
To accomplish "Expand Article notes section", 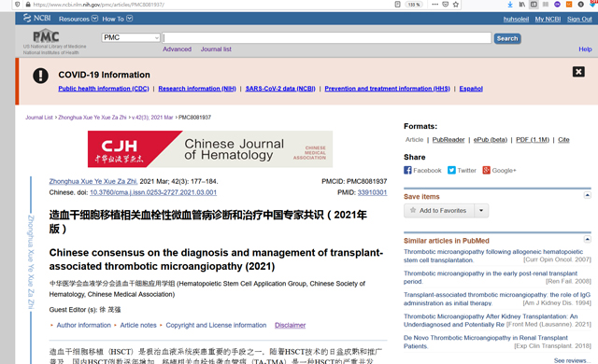I will click(x=138, y=325).
